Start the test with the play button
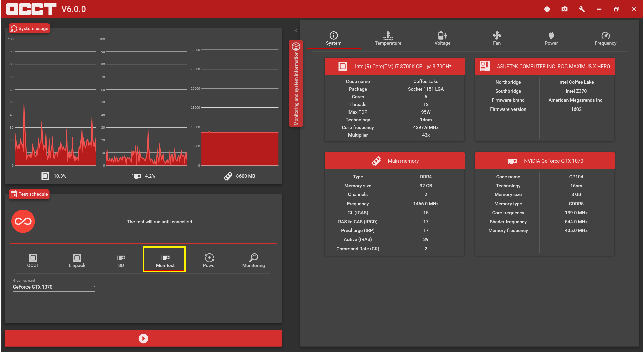The width and height of the screenshot is (644, 353). [x=143, y=338]
